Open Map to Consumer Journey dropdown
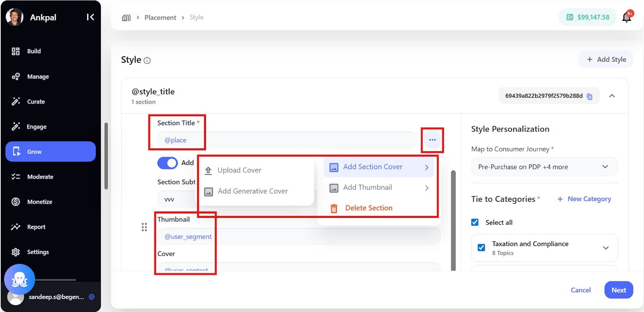The image size is (644, 312). [544, 167]
